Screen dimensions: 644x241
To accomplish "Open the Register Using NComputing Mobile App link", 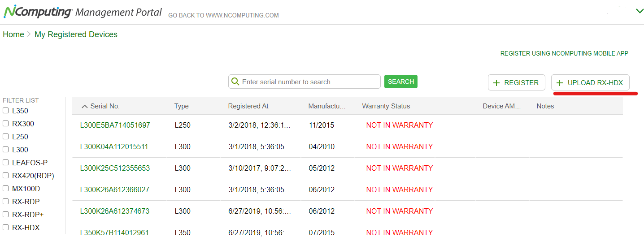I will tap(564, 53).
